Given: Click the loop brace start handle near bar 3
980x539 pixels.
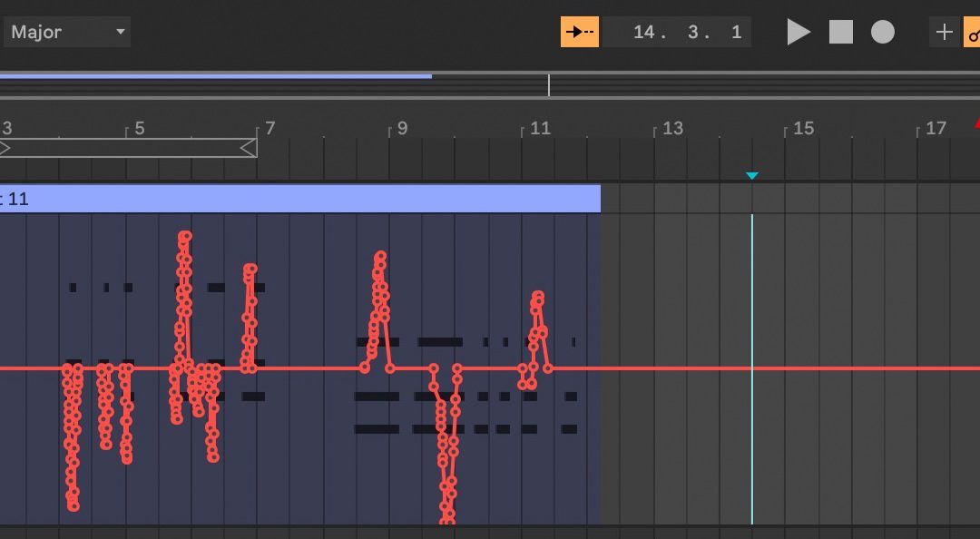Looking at the screenshot, I should [5, 148].
